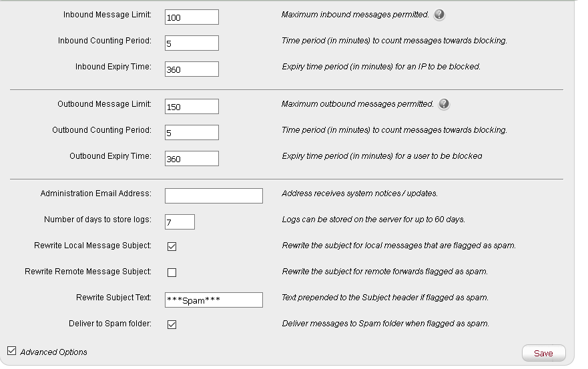Viewport: 588px width, 369px height.
Task: Click help icon beside inbound messages description
Action: coord(439,15)
